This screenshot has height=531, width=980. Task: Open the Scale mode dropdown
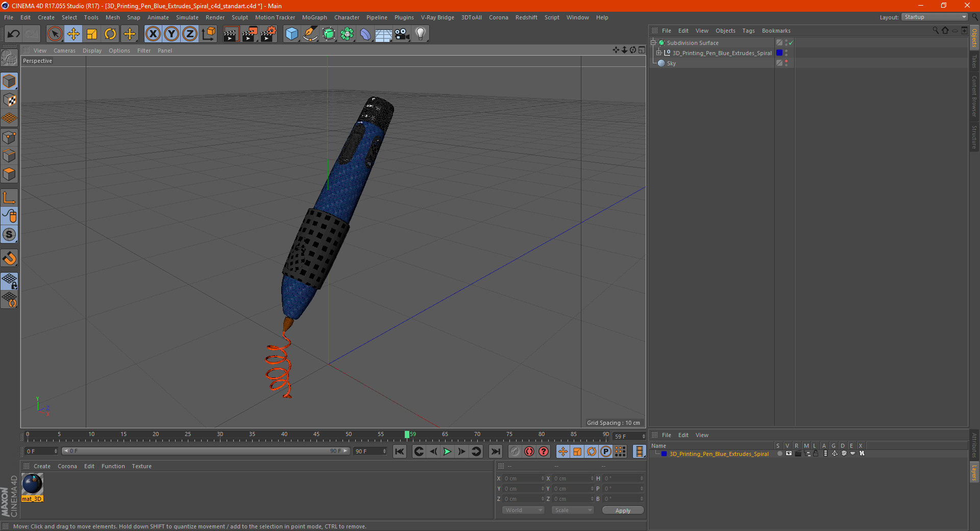573,511
